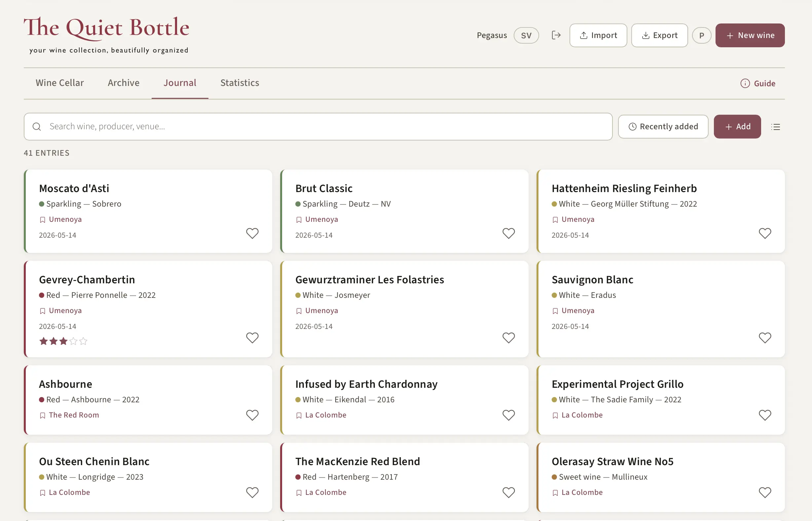Open the Recently added sort dropdown

663,127
